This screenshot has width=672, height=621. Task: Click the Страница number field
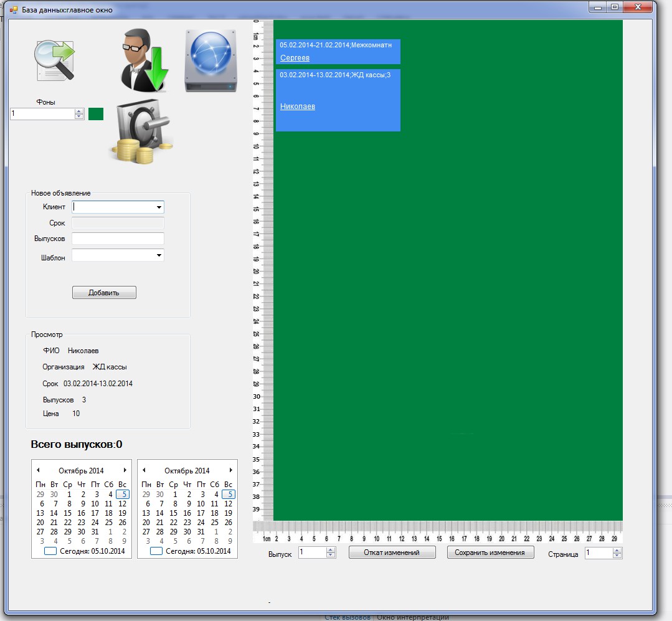coord(599,553)
